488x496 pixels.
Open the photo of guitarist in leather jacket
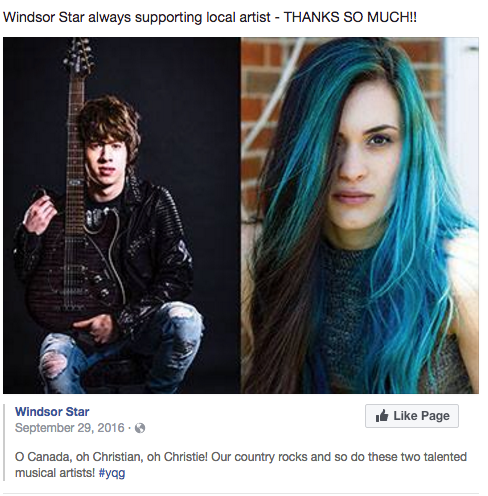(122, 215)
